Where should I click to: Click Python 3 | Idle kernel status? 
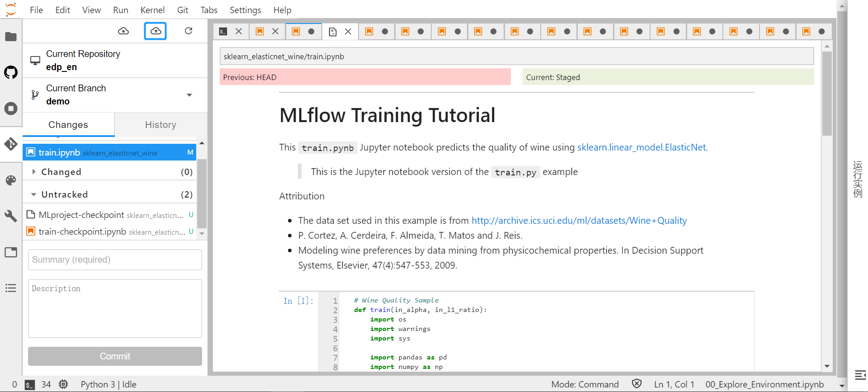[108, 384]
